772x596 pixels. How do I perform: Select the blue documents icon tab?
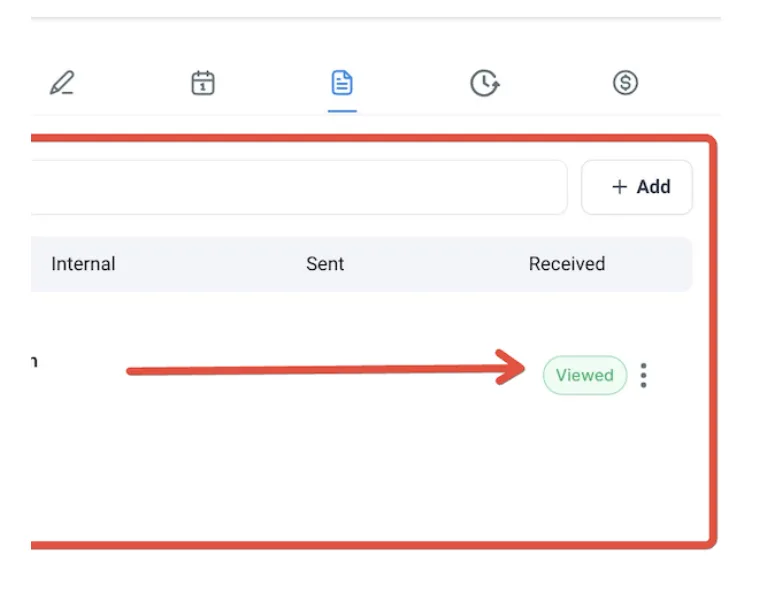click(342, 83)
